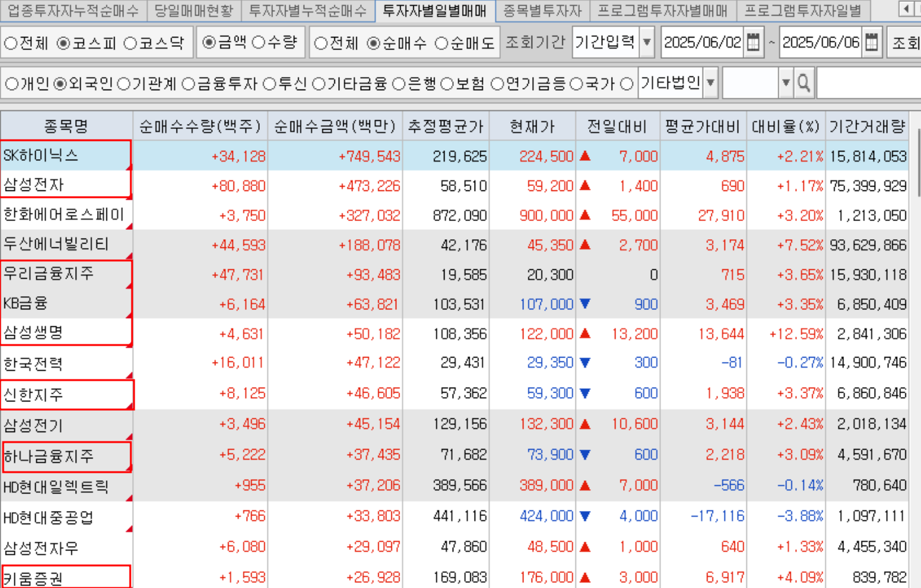Viewport: 921px width, 588px height.
Task: Select the 연기금등 investor radio button
Action: (497, 84)
